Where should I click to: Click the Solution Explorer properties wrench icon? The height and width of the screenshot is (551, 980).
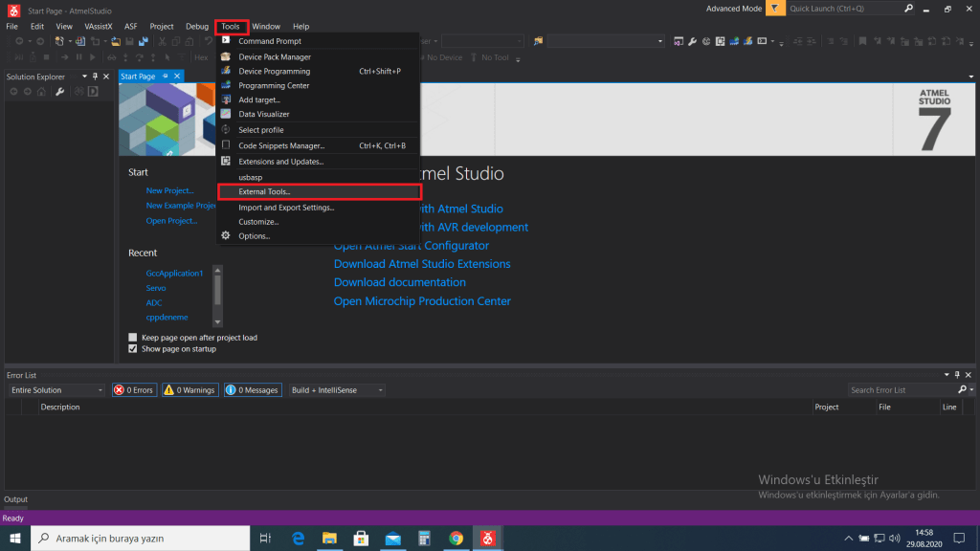click(59, 92)
